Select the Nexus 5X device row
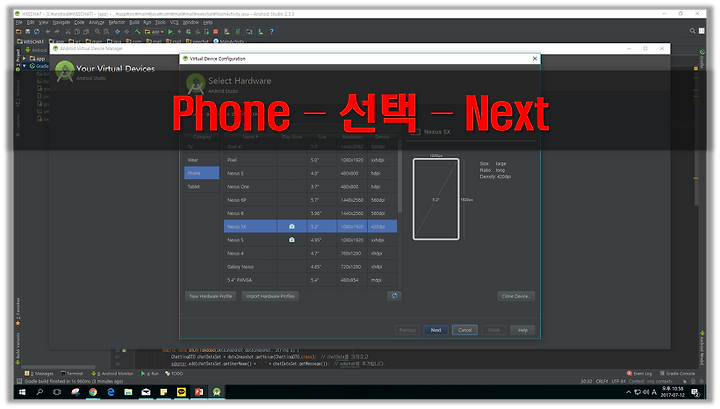Image resolution: width=720 pixels, height=409 pixels. click(310, 226)
